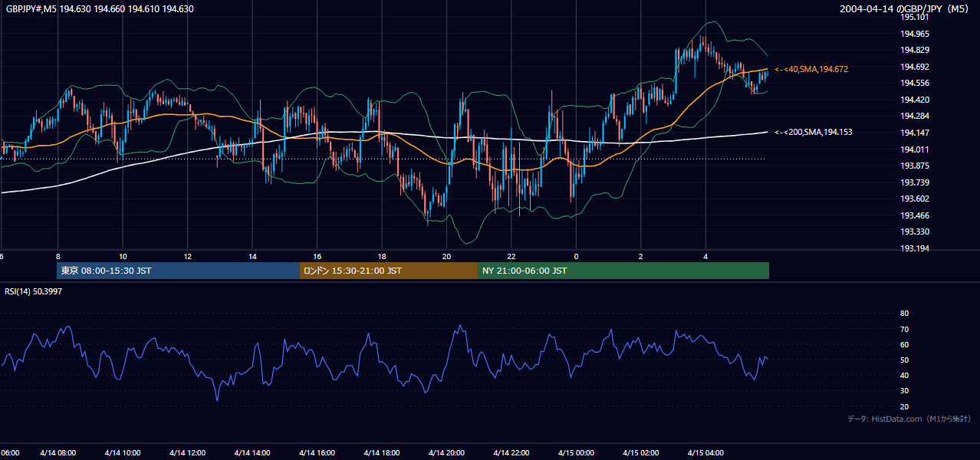Select the 40 SMA label 194.672
Image resolution: width=980 pixels, height=460 pixels.
coord(811,69)
